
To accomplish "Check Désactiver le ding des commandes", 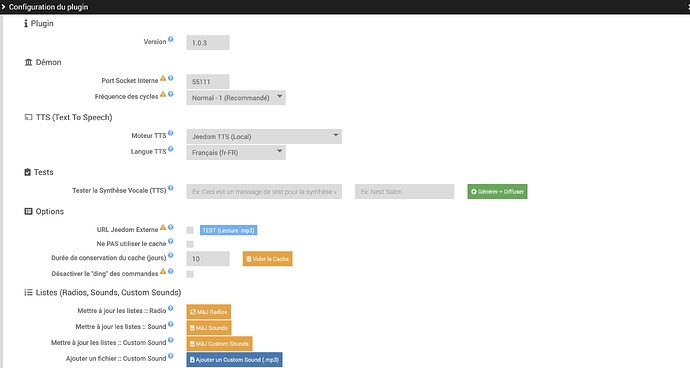I will click(x=190, y=274).
